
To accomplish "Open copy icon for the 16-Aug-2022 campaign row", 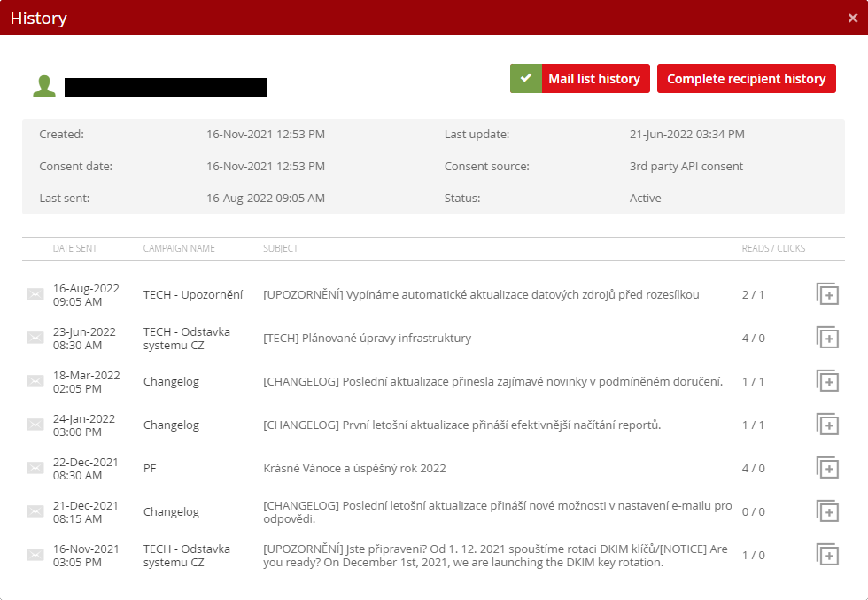I will [827, 294].
